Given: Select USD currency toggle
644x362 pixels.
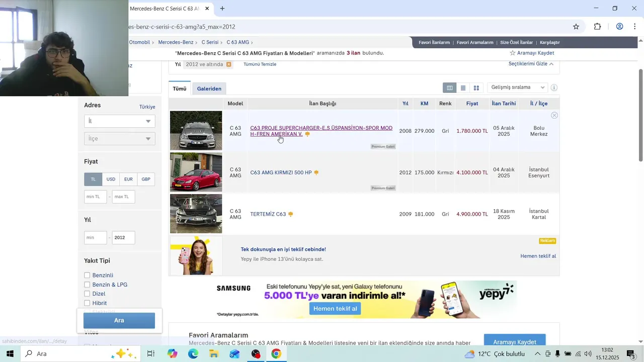Looking at the screenshot, I should pos(111,179).
